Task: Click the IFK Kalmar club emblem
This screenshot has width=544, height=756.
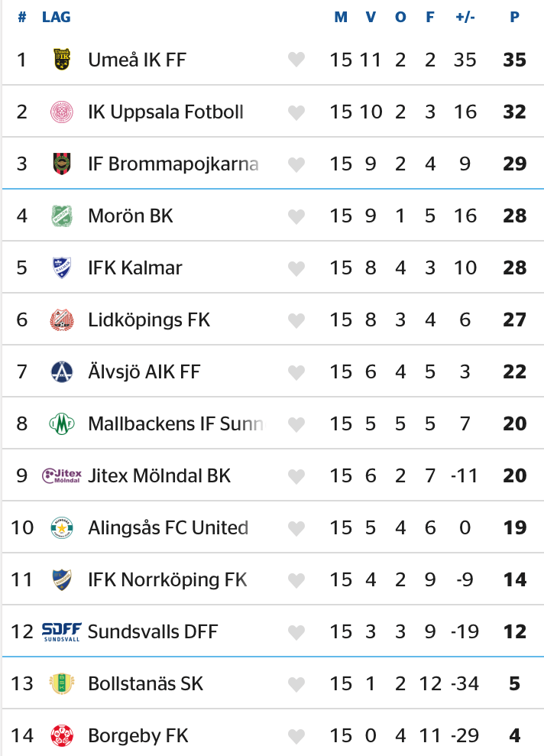Action: pos(61,268)
